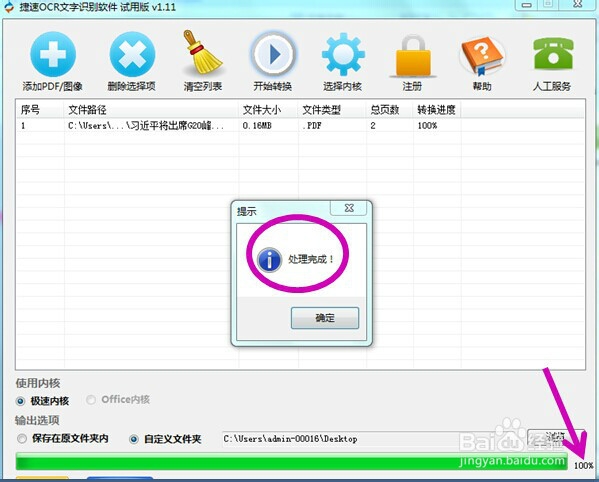This screenshot has width=599, height=482.
Task: Close the 提示 dialog with its X
Action: (349, 208)
